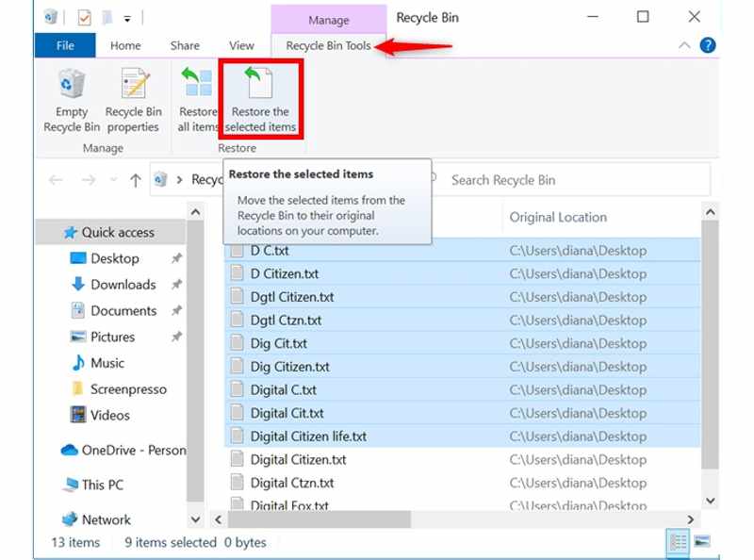Click Empty Recycle Bin icon

coord(72,101)
